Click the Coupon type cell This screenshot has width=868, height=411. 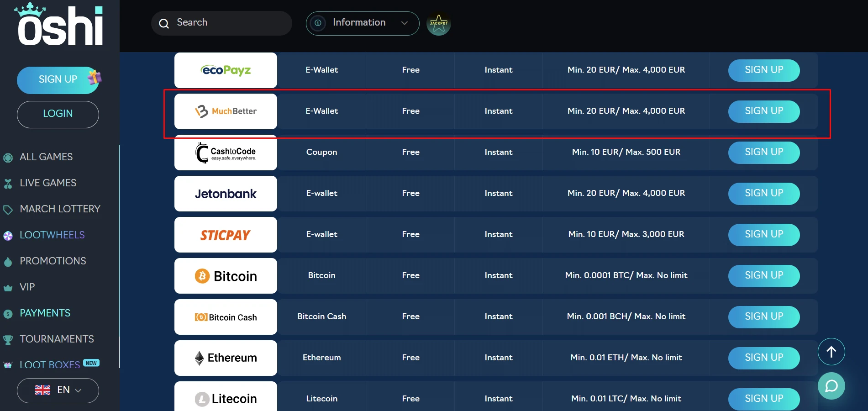tap(321, 152)
